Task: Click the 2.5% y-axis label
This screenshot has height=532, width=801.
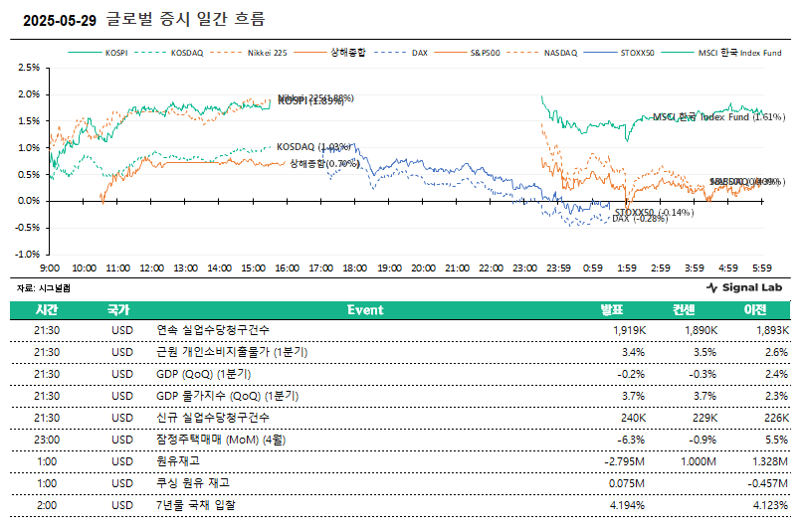Action: coord(29,68)
